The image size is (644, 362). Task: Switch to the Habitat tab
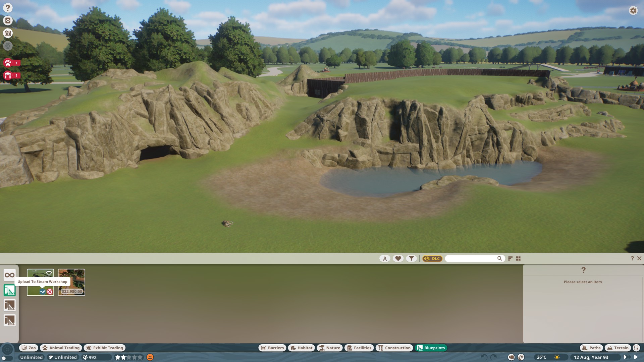(x=301, y=348)
